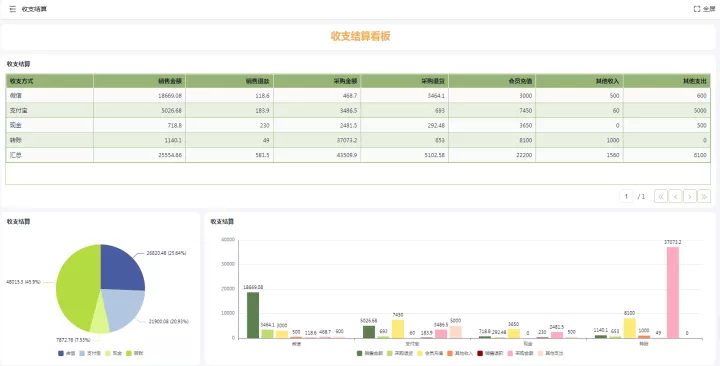Click table cell 43509.9 in 汇总 row
This screenshot has width=720, height=366.
[x=317, y=155]
